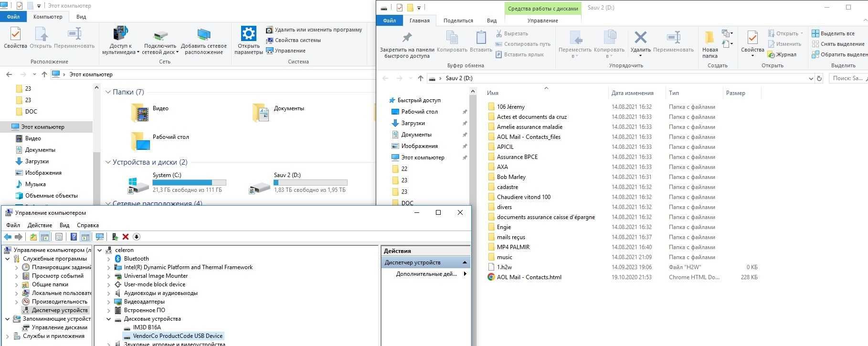Image resolution: width=868 pixels, height=346 pixels.
Task: Select MP4 PALMIR folder
Action: (x=513, y=247)
